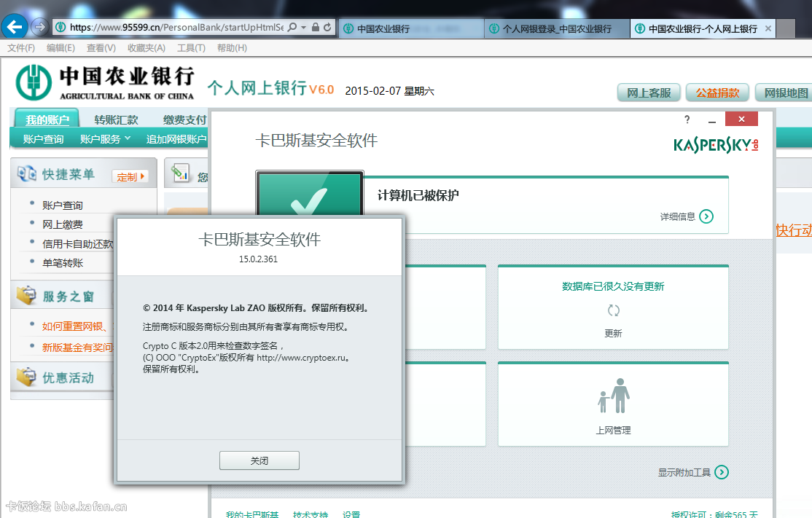Open the 收藏夹(A) menu
This screenshot has width=812, height=518.
[x=147, y=47]
